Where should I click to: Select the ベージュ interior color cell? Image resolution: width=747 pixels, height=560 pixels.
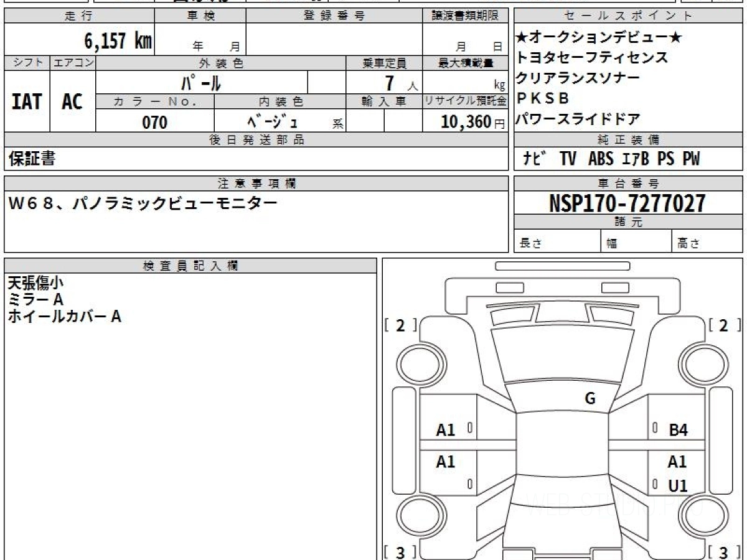point(279,122)
